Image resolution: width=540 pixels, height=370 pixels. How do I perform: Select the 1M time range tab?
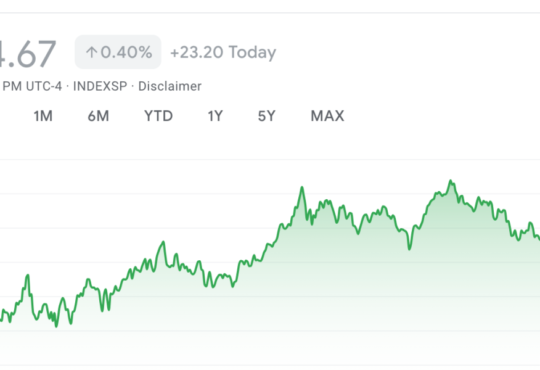pos(43,116)
